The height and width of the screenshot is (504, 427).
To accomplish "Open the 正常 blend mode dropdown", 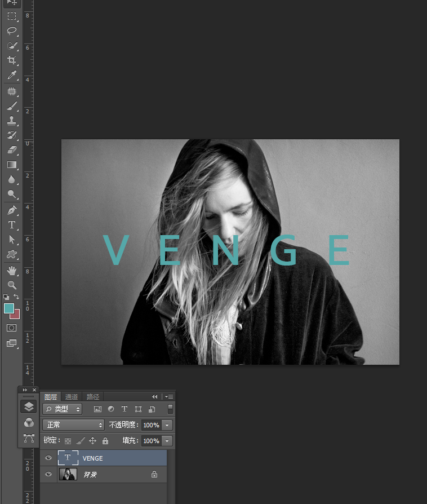I will 74,425.
